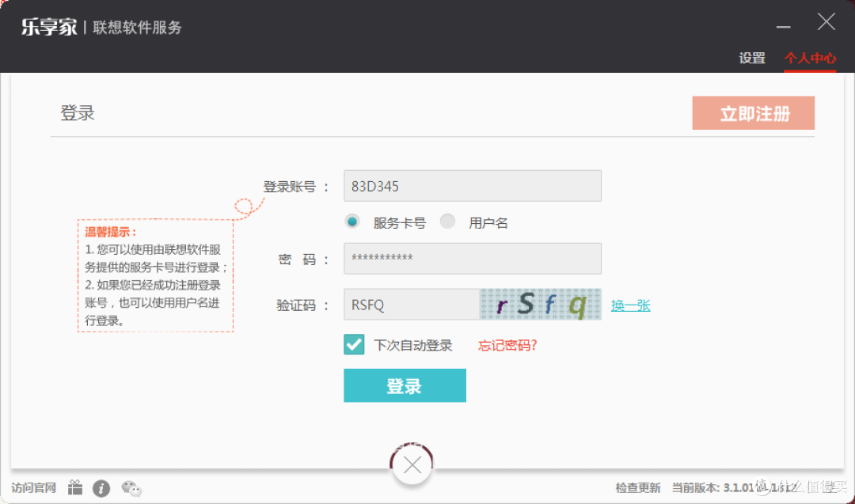Click the 立即注册 button
This screenshot has height=504, width=855.
tap(753, 113)
